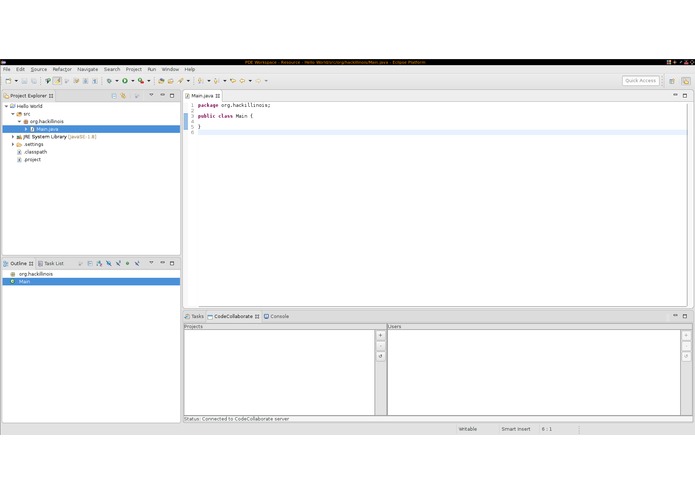Toggle Link with Editor in Project Explorer

pos(123,96)
